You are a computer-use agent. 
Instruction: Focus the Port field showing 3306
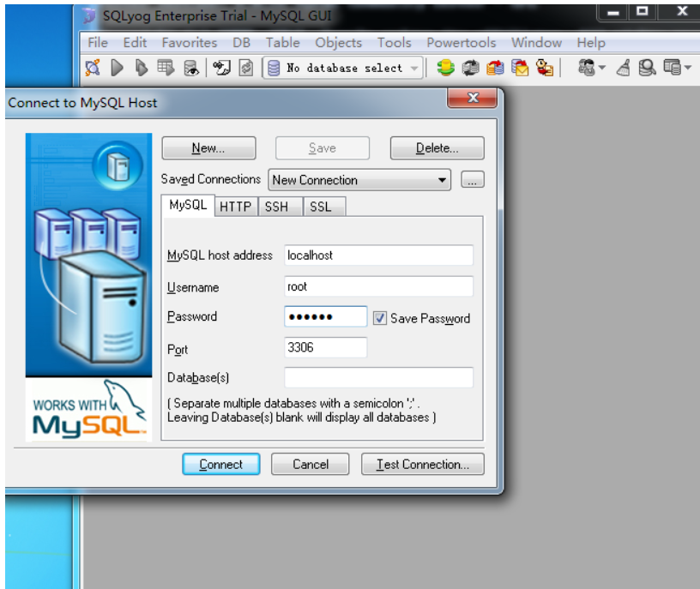[325, 347]
